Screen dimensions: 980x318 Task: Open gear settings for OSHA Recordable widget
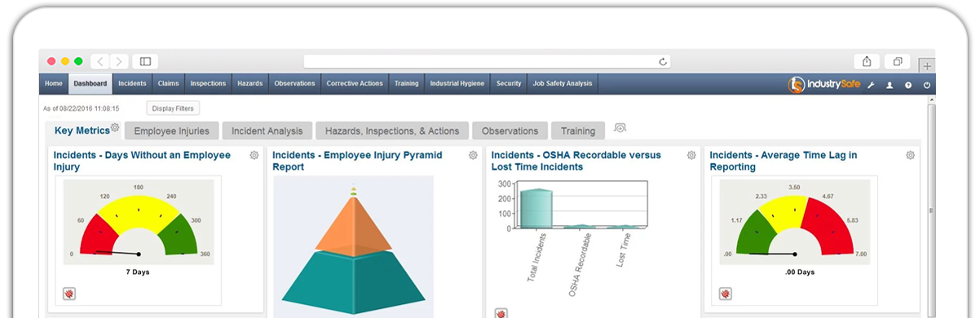pos(691,155)
